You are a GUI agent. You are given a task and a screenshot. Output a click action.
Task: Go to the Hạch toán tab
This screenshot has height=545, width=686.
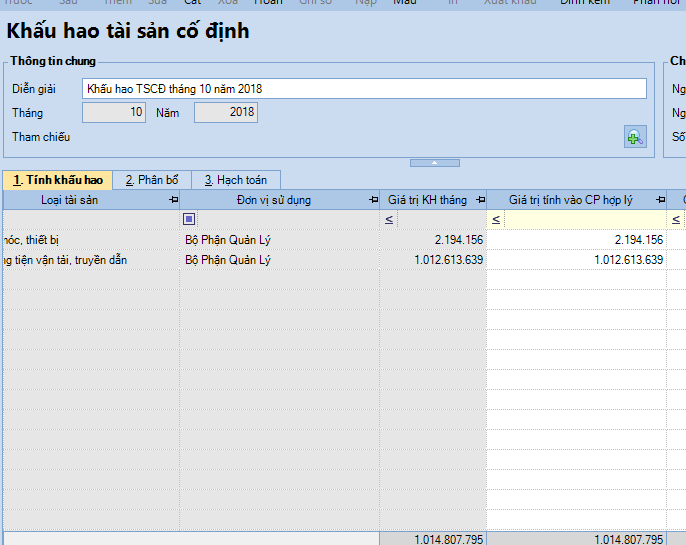pos(235,180)
